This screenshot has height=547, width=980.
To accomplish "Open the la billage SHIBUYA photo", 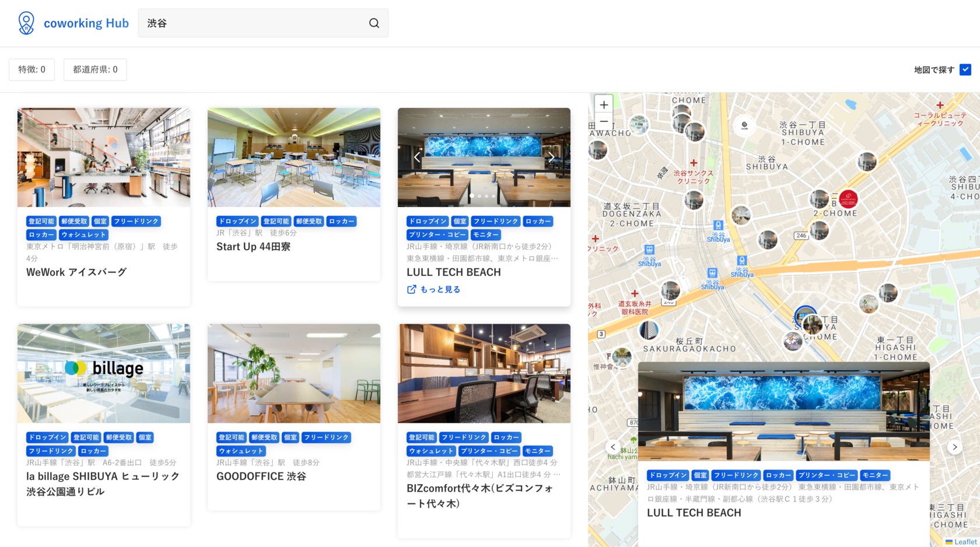I will tap(104, 373).
